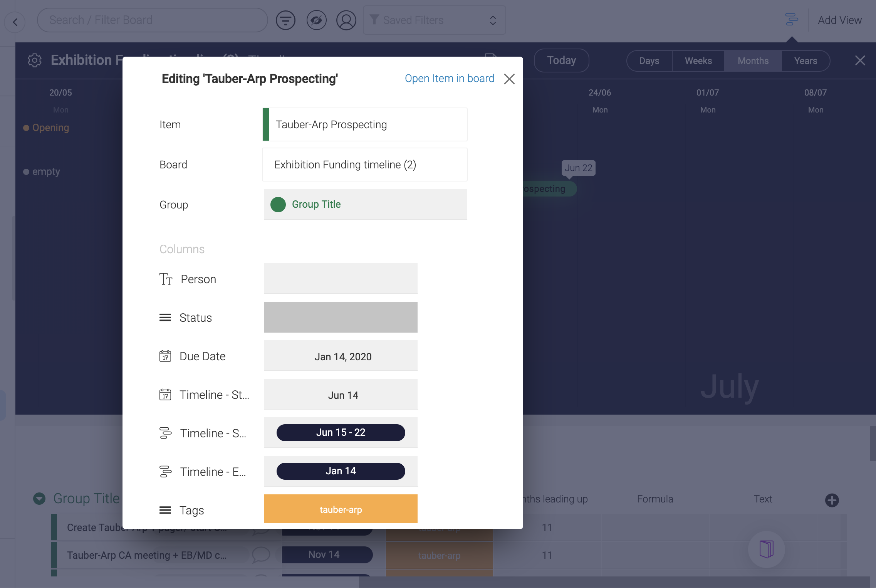Click the Jun 15 - 22 timeline pill

click(341, 433)
